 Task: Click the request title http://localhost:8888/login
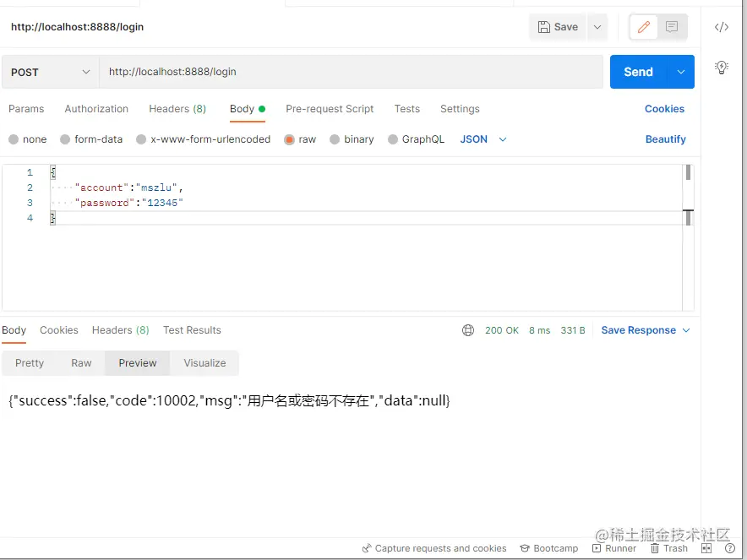pos(77,27)
